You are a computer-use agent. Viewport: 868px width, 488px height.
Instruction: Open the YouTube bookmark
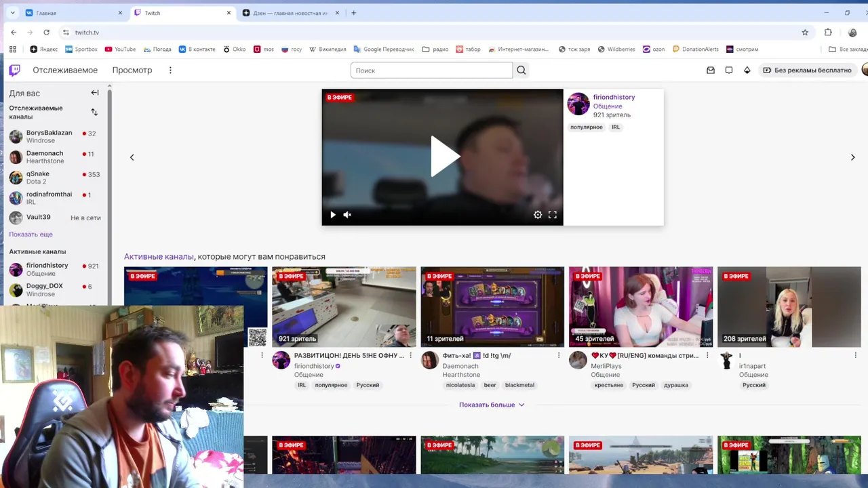point(120,49)
